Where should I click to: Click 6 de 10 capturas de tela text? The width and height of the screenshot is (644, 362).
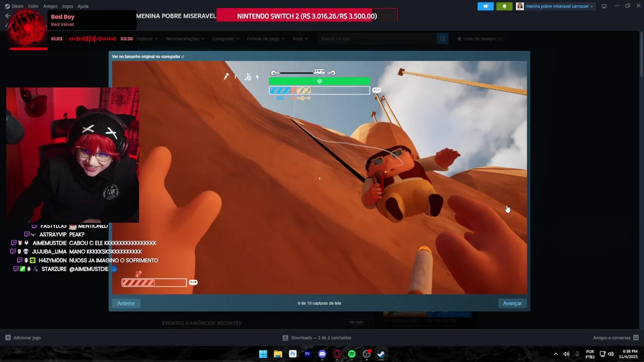319,303
